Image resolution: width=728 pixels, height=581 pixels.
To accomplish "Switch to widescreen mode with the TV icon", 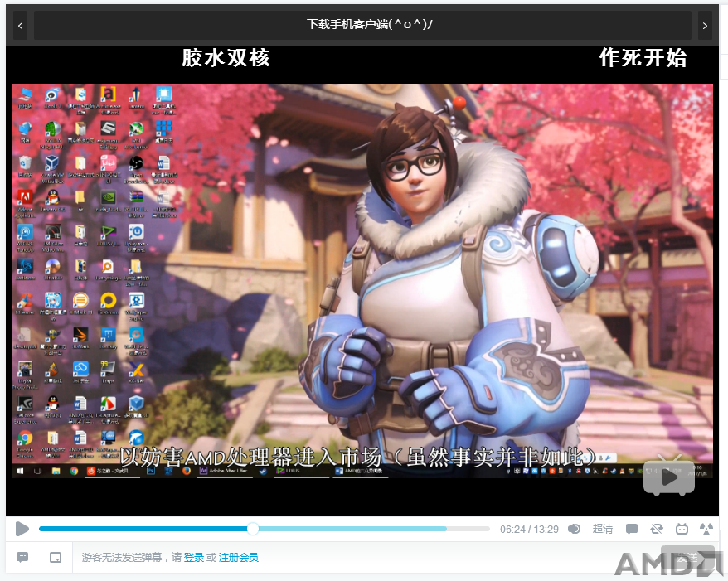I will (x=682, y=529).
